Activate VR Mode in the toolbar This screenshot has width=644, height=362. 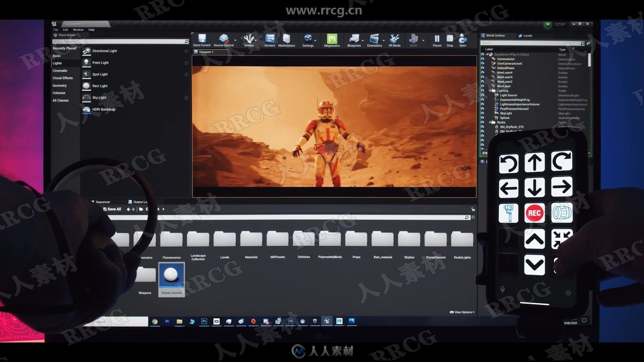pyautogui.click(x=394, y=40)
